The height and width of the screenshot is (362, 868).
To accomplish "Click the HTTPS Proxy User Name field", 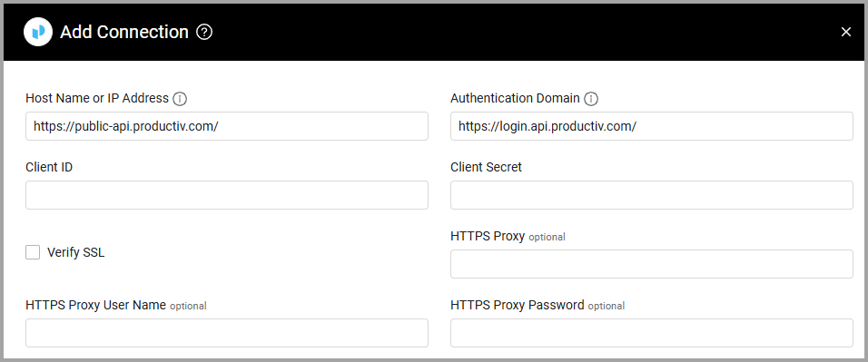I will point(227,333).
